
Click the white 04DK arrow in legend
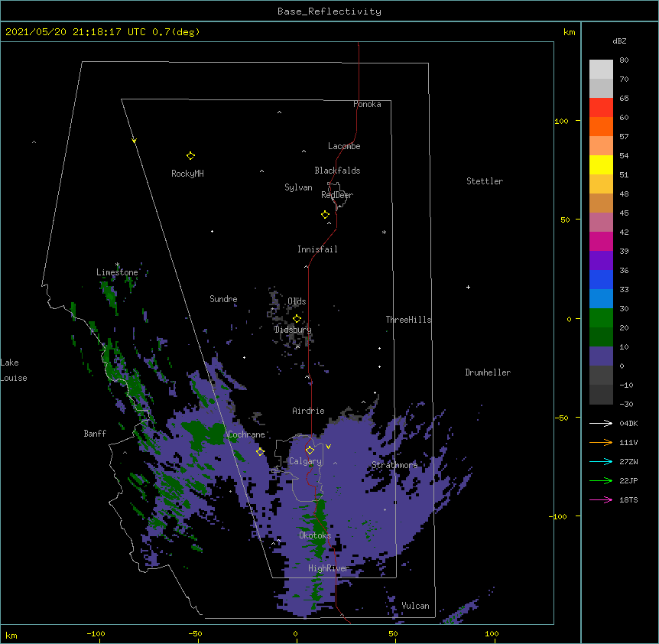[601, 423]
